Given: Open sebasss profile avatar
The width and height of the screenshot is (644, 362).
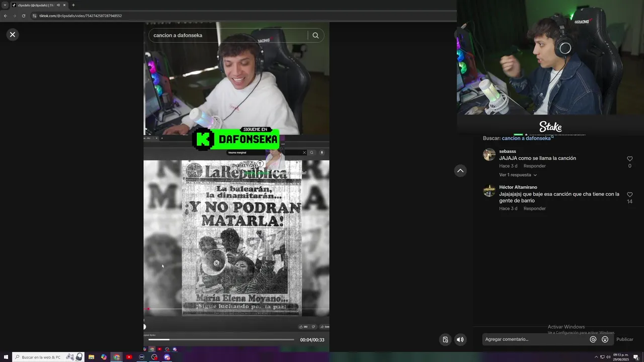Looking at the screenshot, I should coord(489,154).
